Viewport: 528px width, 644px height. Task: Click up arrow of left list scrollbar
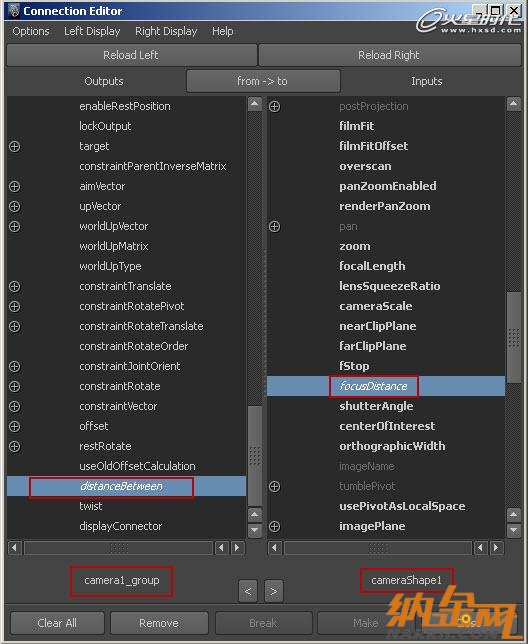pyautogui.click(x=255, y=104)
